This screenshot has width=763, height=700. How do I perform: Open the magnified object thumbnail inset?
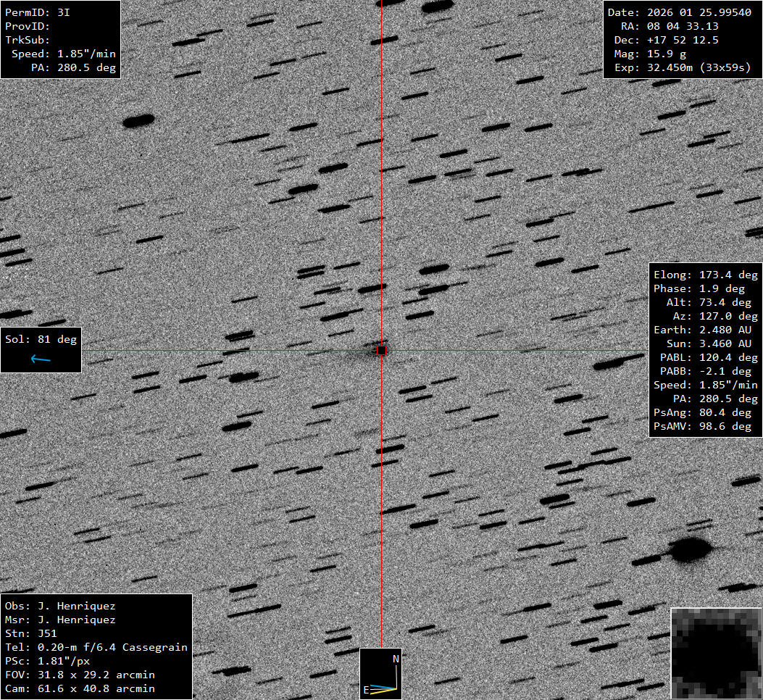[715, 653]
